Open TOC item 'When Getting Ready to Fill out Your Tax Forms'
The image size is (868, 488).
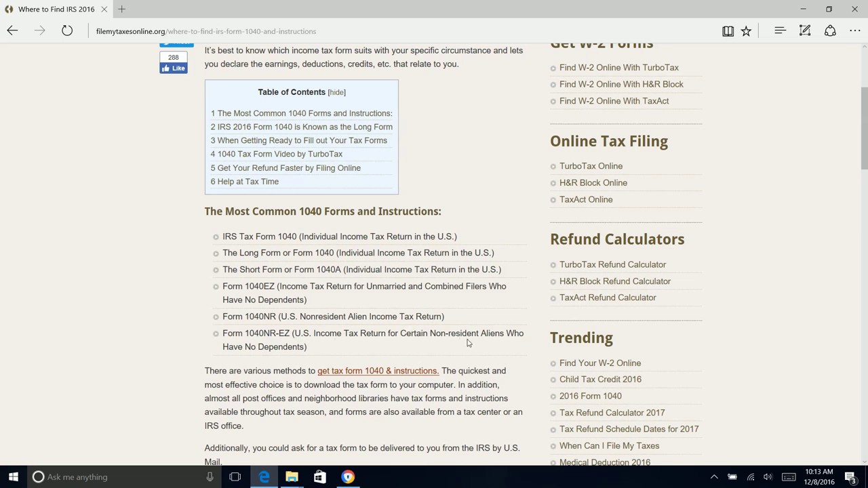(298, 140)
